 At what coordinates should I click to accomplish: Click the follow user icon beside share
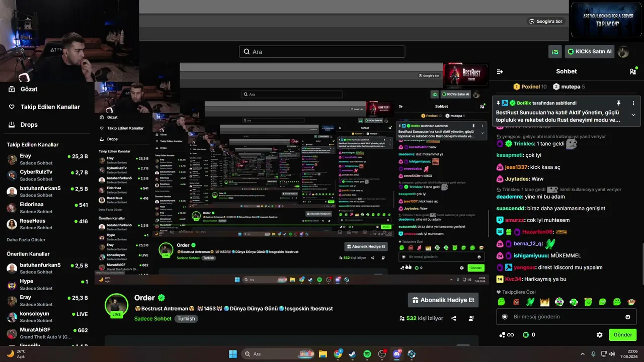(x=471, y=318)
